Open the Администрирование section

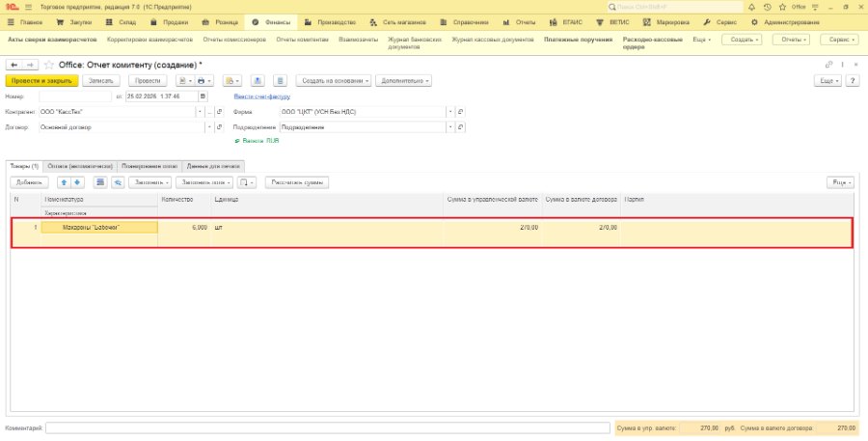coord(785,23)
